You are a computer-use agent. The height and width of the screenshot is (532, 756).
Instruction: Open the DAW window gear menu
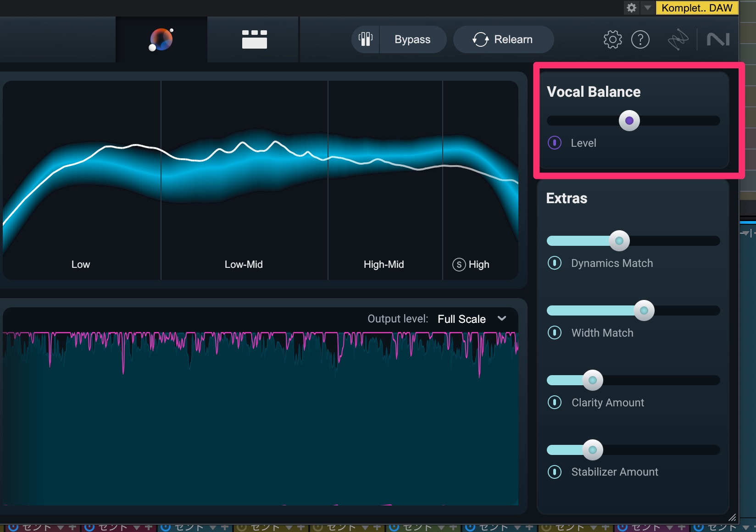pyautogui.click(x=632, y=8)
